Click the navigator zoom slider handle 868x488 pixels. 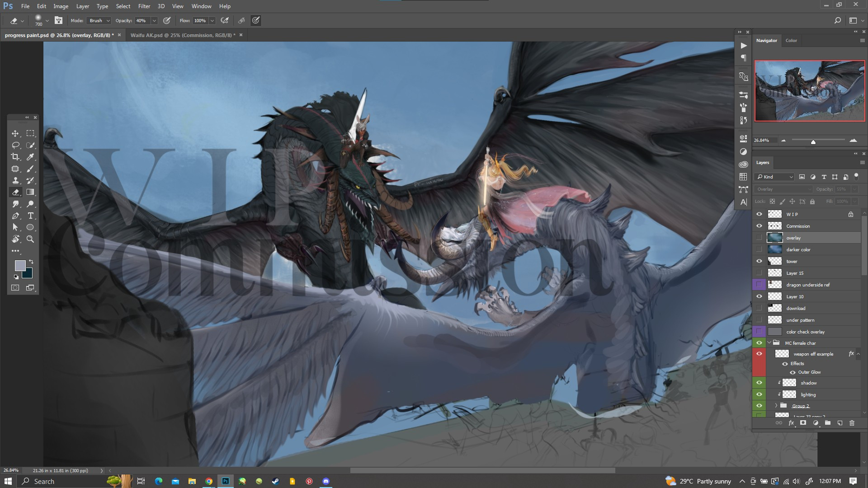click(813, 142)
